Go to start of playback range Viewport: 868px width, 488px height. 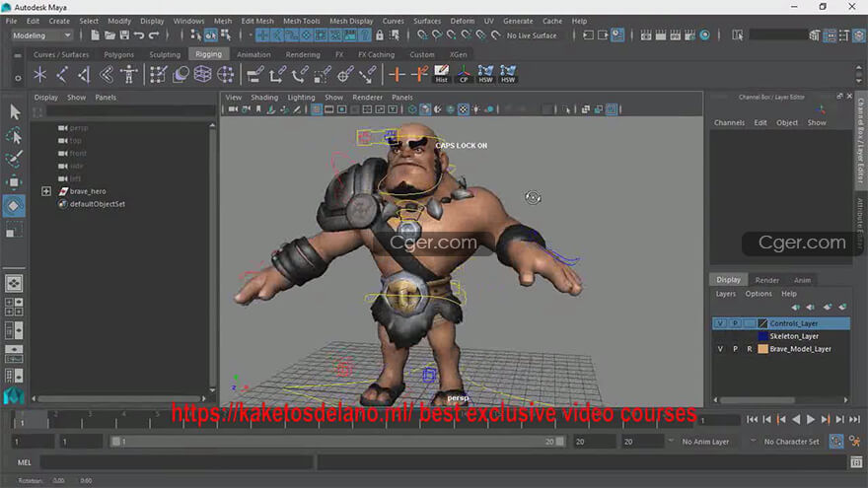(752, 419)
